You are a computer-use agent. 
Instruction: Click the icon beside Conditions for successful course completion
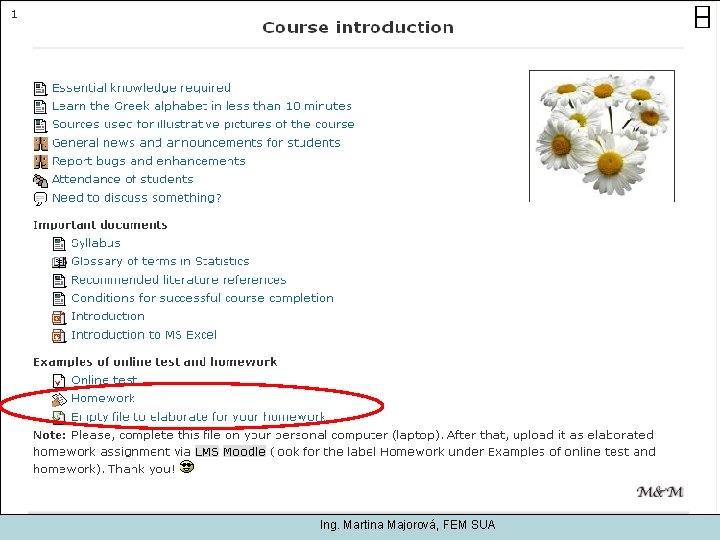pos(59,299)
